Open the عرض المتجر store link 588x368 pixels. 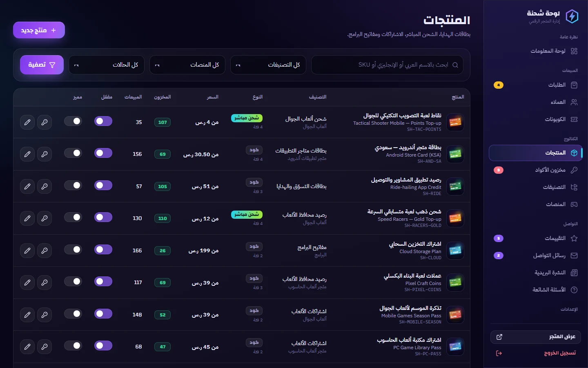536,337
